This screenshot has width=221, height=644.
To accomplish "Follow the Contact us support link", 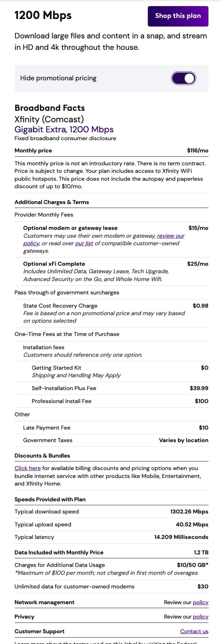I will click(194, 631).
